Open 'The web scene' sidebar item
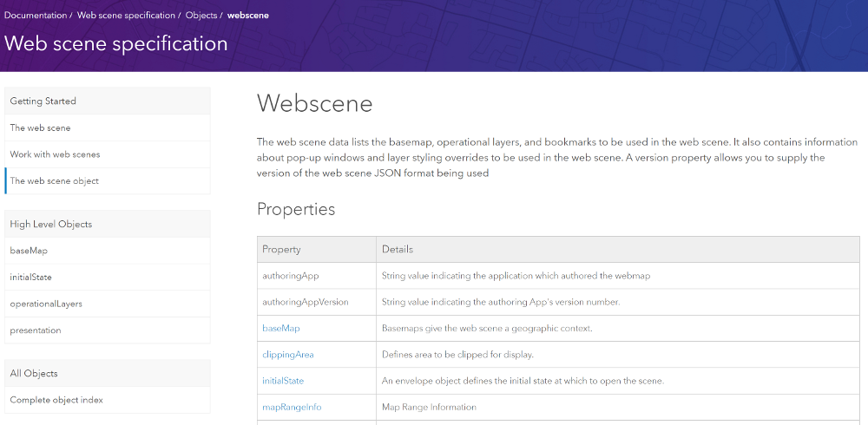Viewport: 868px width, 425px height. coord(40,127)
